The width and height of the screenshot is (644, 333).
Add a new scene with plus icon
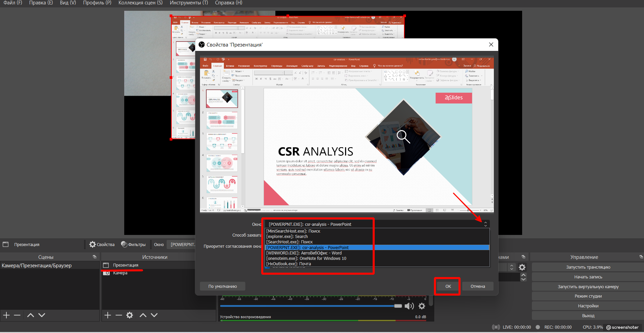pyautogui.click(x=6, y=315)
